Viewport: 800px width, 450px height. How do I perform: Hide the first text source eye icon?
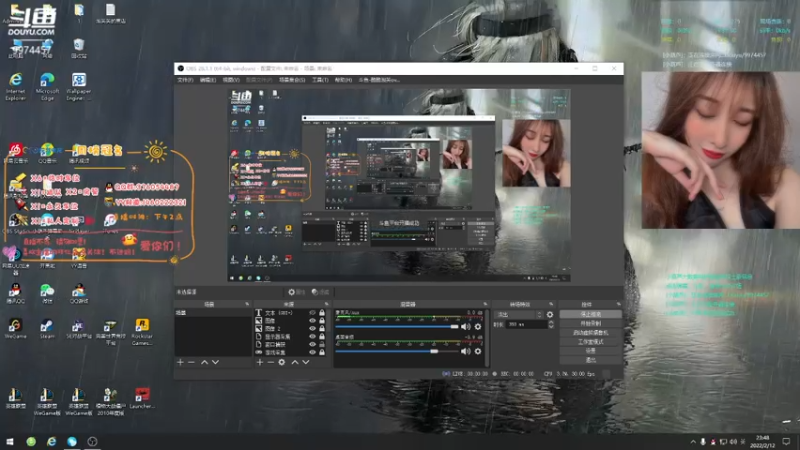(x=313, y=313)
